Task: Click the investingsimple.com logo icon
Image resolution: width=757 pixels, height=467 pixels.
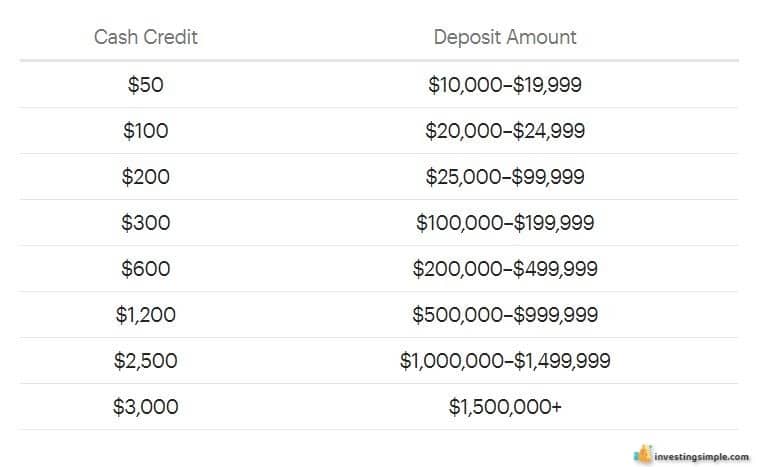Action: [643, 454]
